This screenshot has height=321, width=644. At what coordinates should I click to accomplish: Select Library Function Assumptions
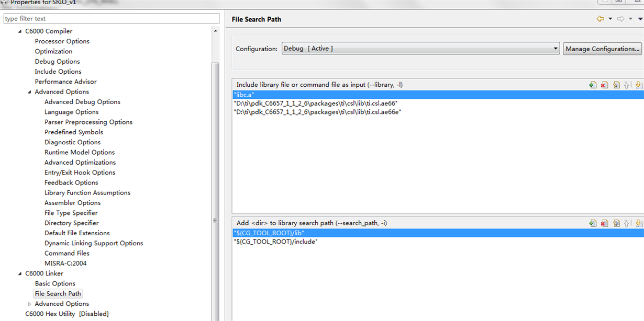click(87, 192)
